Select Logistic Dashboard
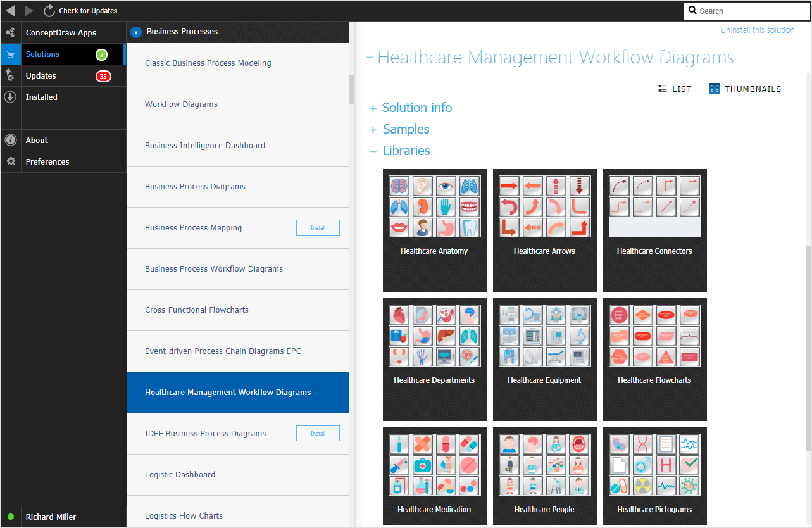 point(238,475)
